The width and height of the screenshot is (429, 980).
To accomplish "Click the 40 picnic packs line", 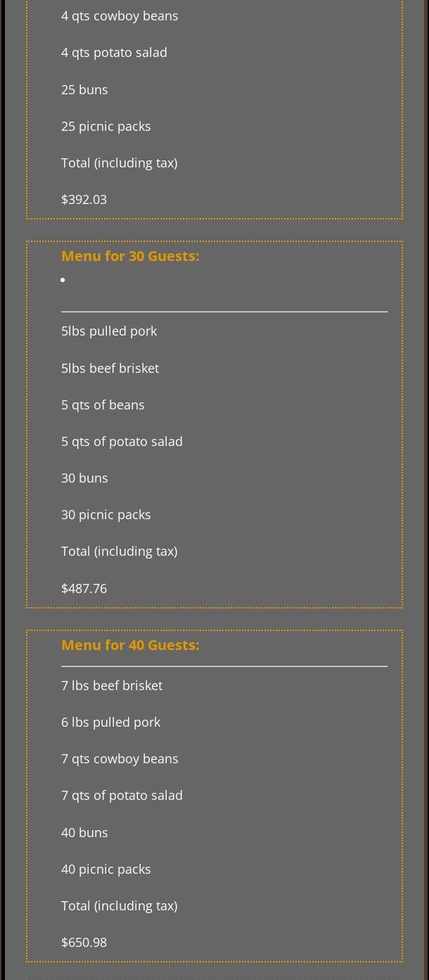I will point(105,870).
